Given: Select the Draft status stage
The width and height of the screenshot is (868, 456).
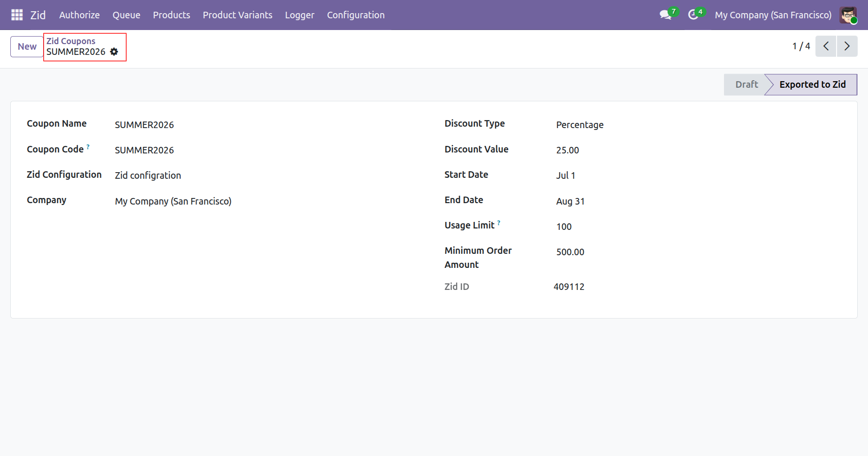Looking at the screenshot, I should [746, 84].
